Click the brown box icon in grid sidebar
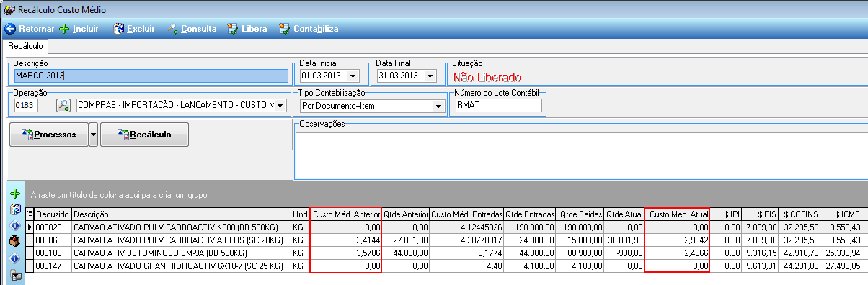This screenshot has width=868, height=285. (15, 242)
